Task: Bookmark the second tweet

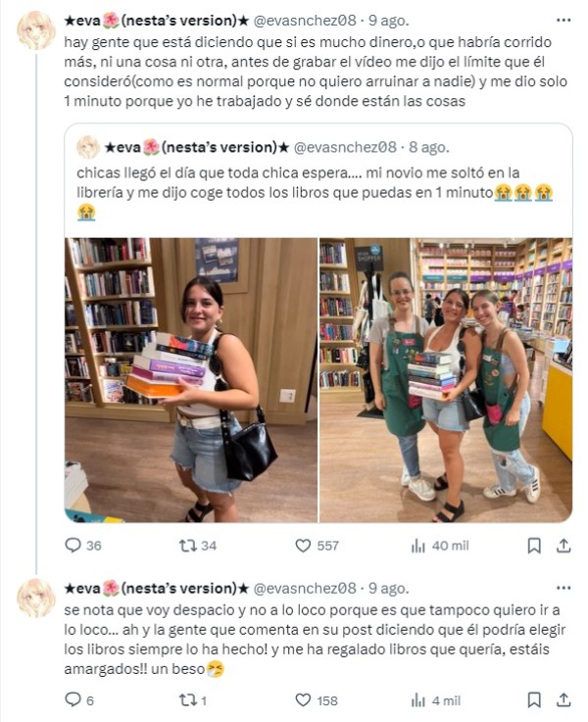Action: (534, 700)
